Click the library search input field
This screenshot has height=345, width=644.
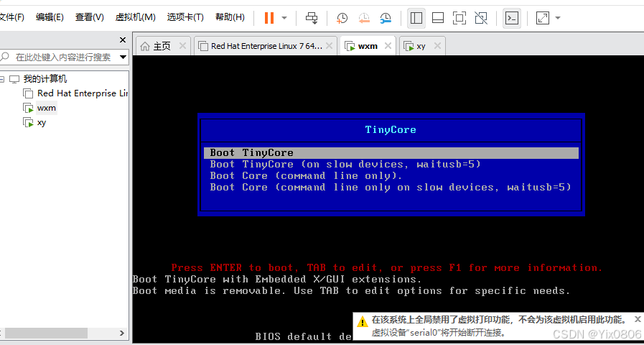pos(64,57)
